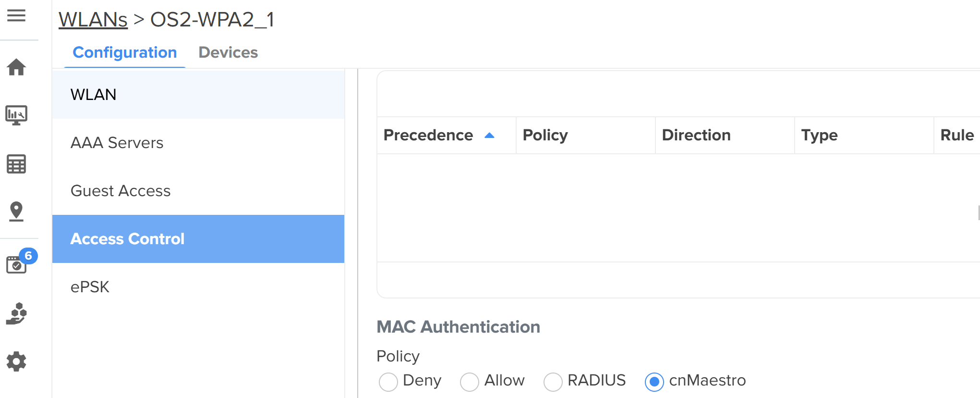Switch to the Devices tab

[228, 52]
